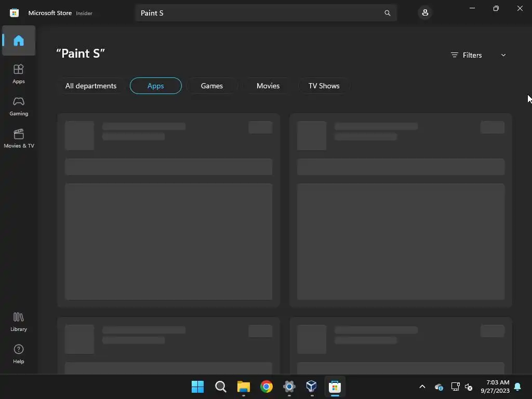The height and width of the screenshot is (399, 532).
Task: Launch Google Chrome from taskbar
Action: (x=267, y=387)
